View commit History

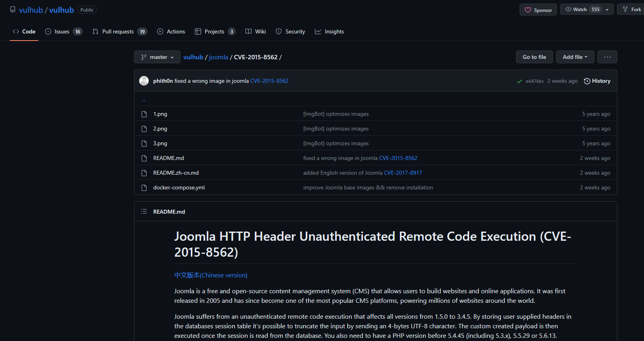tap(597, 81)
